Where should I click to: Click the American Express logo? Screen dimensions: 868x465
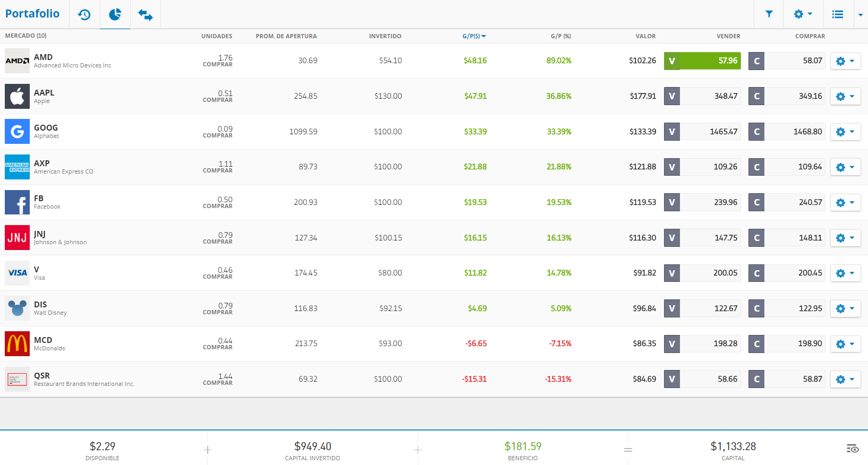point(17,167)
